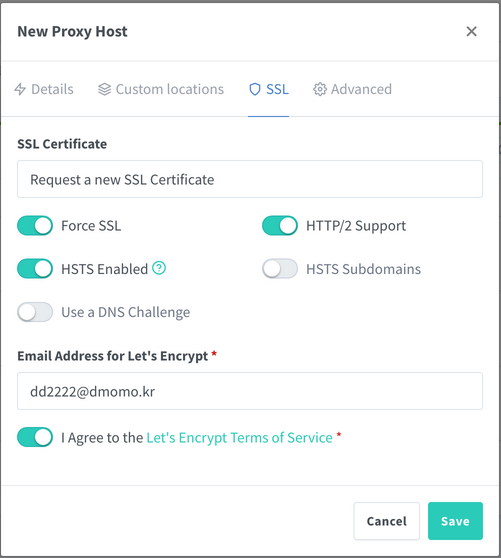The image size is (501, 558).
Task: Close the New Proxy Host dialog
Action: (471, 31)
